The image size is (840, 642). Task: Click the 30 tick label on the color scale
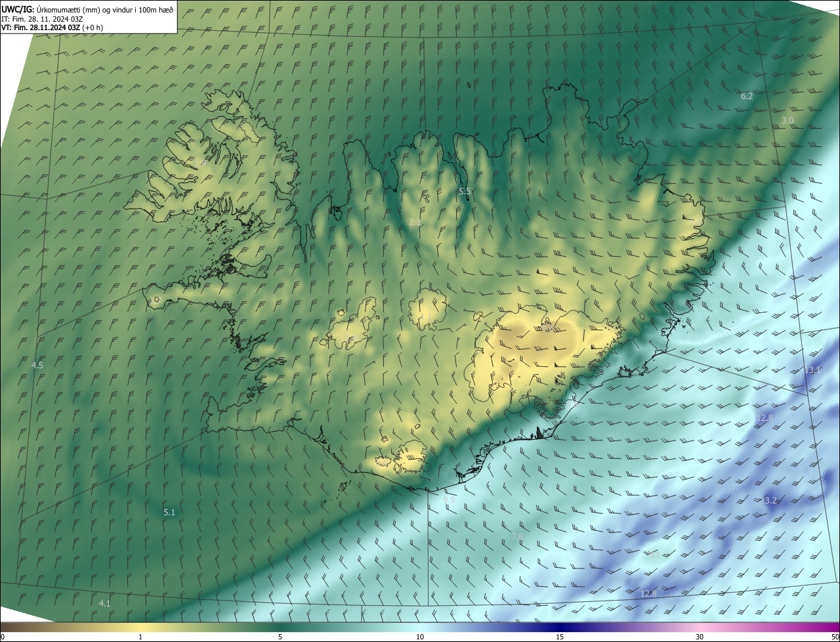(700, 637)
